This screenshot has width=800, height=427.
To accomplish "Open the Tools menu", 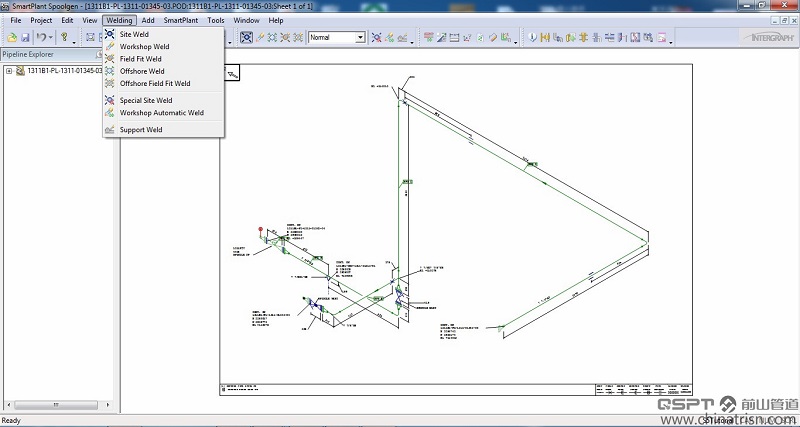I will tap(215, 20).
